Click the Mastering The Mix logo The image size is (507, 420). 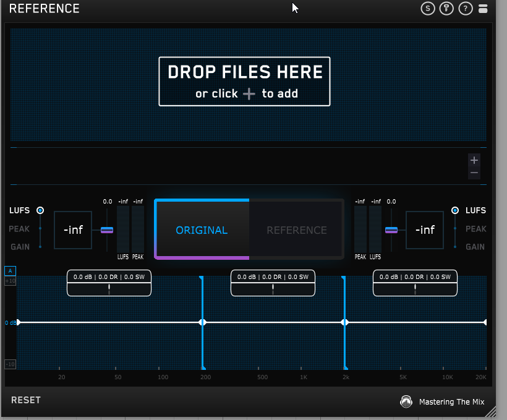(x=406, y=402)
